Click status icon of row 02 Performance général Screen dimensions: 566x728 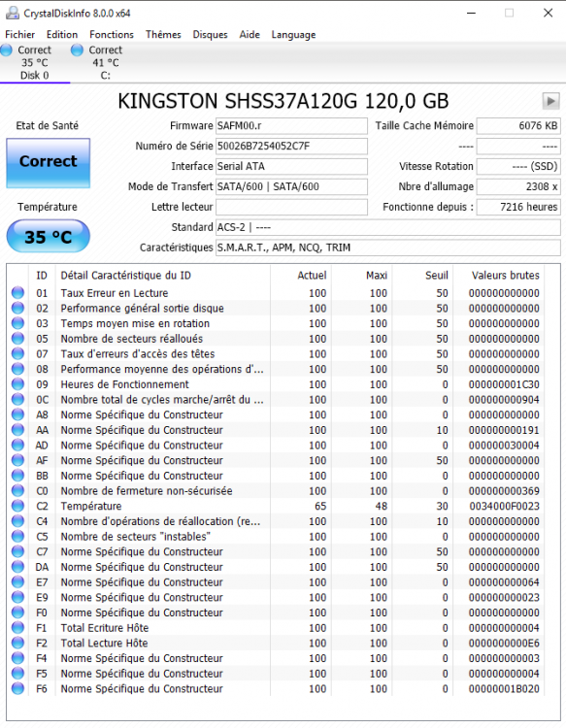[17, 308]
